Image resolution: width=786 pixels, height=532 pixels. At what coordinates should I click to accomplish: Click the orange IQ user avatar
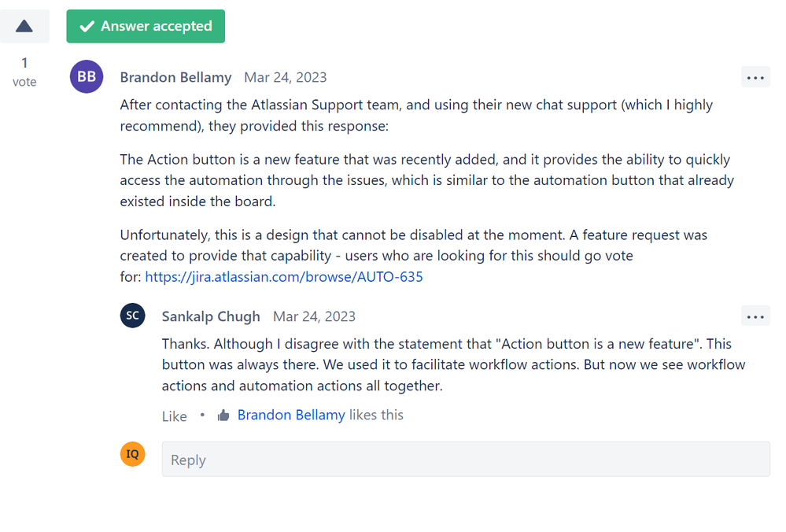point(132,454)
